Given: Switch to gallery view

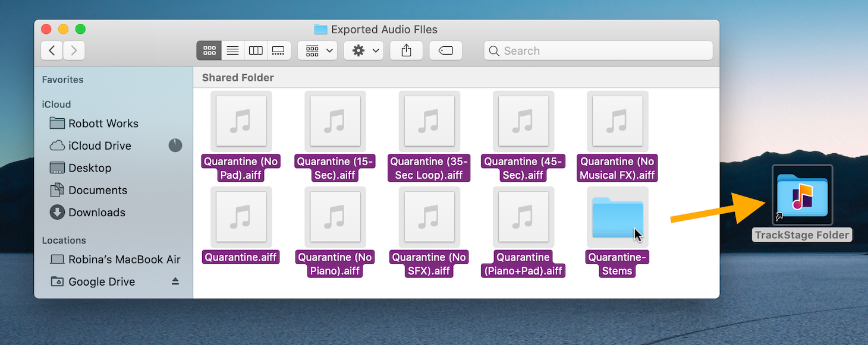Looking at the screenshot, I should click(278, 50).
